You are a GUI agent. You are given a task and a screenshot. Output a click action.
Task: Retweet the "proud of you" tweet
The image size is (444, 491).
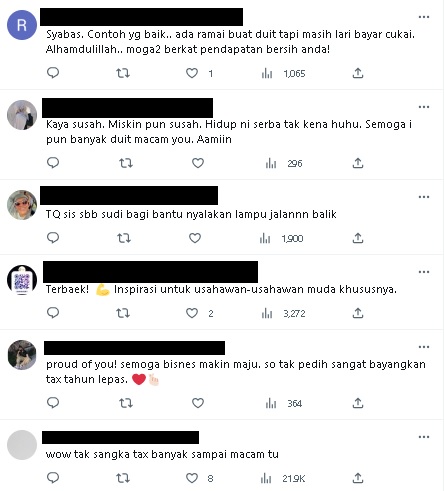click(x=126, y=403)
